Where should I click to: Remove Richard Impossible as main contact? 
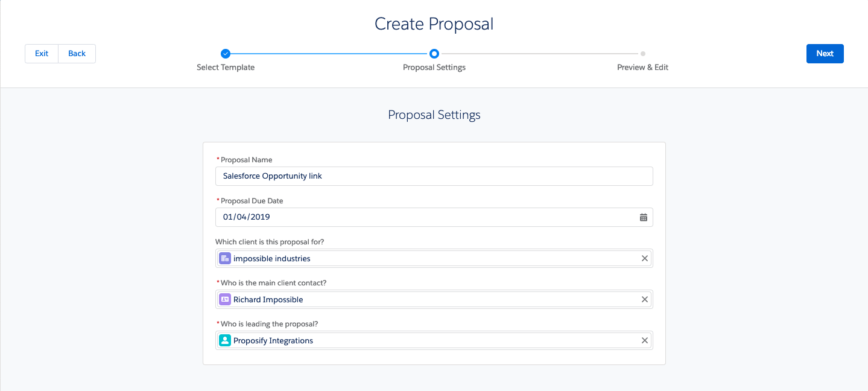point(644,299)
